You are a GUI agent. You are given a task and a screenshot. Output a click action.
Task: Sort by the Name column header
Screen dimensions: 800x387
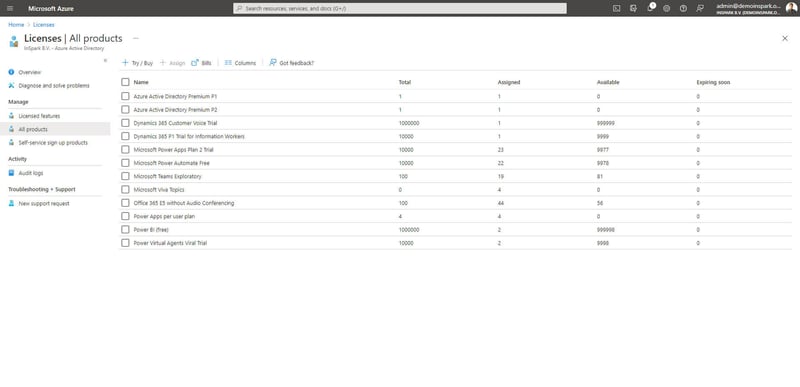(141, 82)
